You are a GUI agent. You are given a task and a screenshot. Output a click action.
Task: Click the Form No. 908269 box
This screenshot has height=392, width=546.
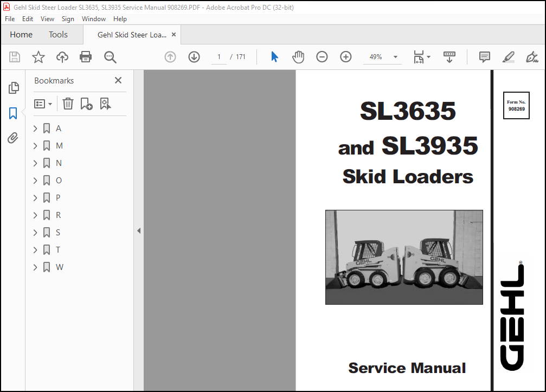tap(516, 106)
